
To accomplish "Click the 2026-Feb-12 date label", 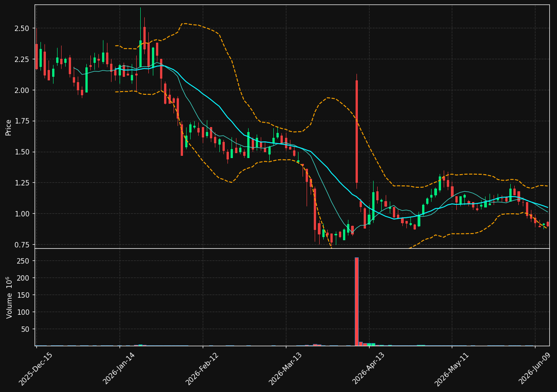I will click(x=202, y=369).
